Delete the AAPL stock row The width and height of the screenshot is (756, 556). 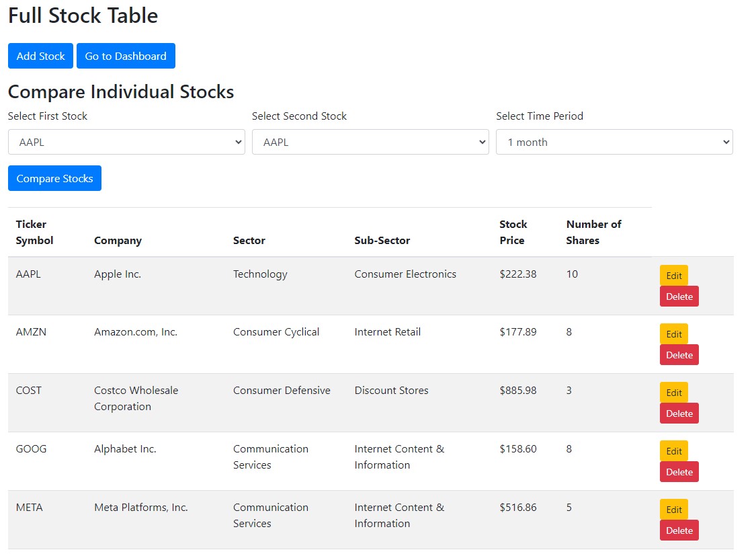pos(679,296)
